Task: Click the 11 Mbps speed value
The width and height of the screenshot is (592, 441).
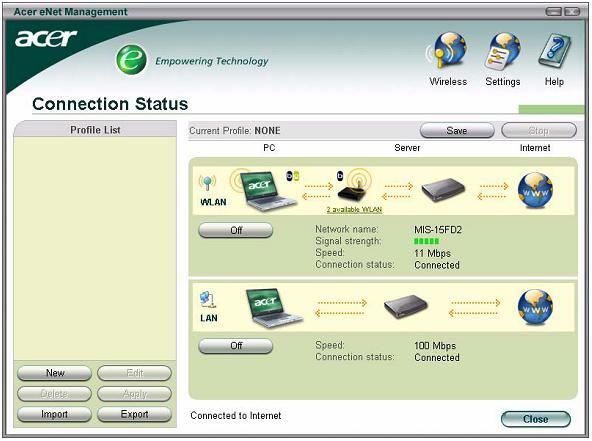Action: point(432,253)
